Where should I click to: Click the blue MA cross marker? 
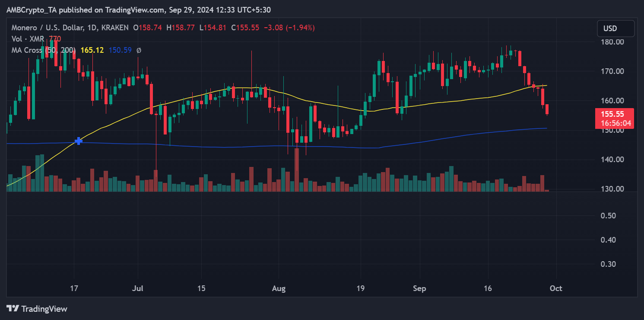click(79, 141)
